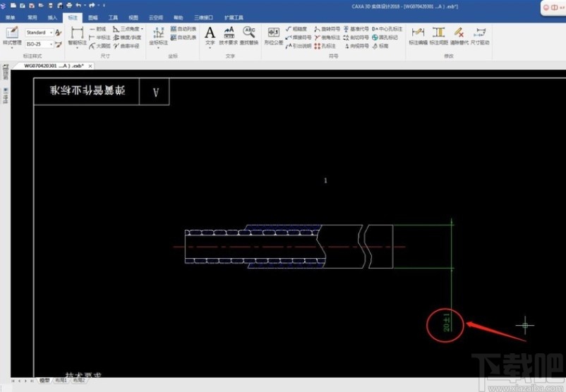Click the Undo arrow in quick access toolbar
The width and height of the screenshot is (566, 392).
coord(78,6)
